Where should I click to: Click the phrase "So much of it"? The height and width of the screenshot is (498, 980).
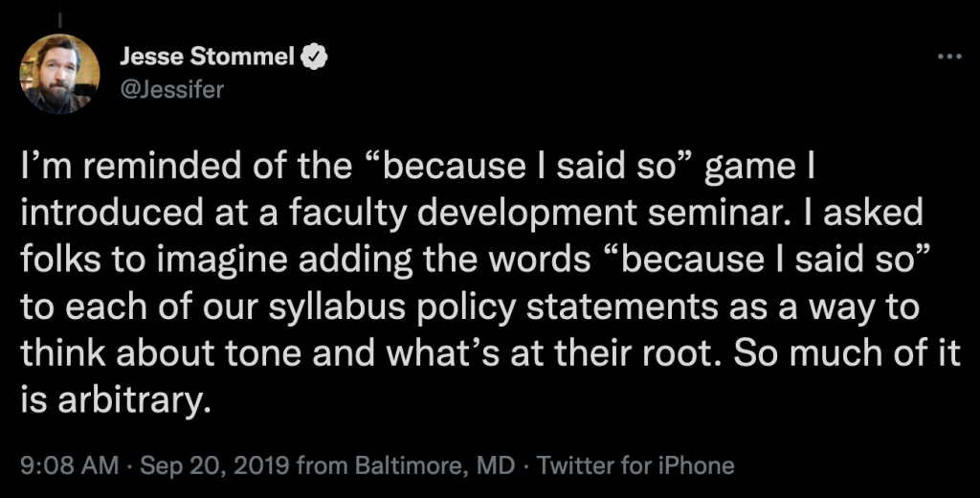847,354
